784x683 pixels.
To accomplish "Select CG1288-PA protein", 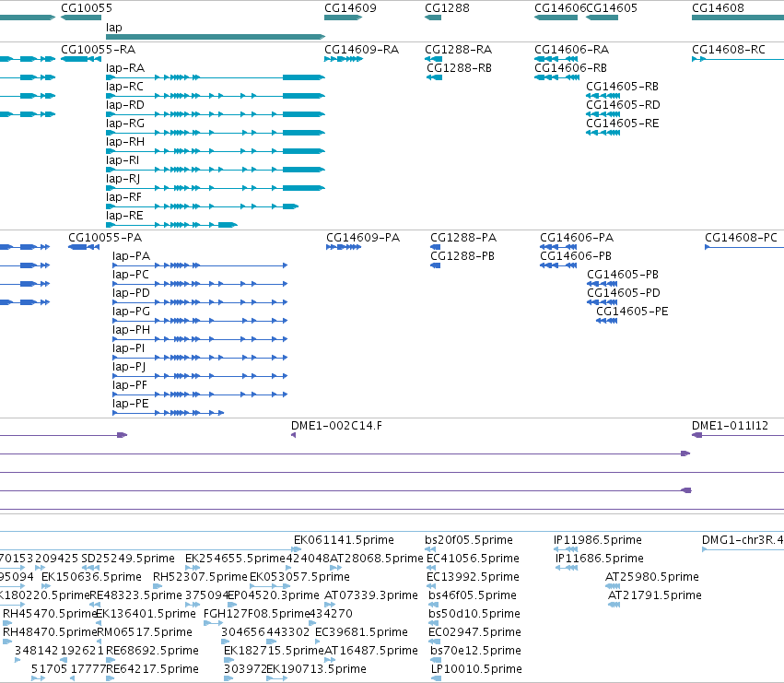I will [x=436, y=247].
